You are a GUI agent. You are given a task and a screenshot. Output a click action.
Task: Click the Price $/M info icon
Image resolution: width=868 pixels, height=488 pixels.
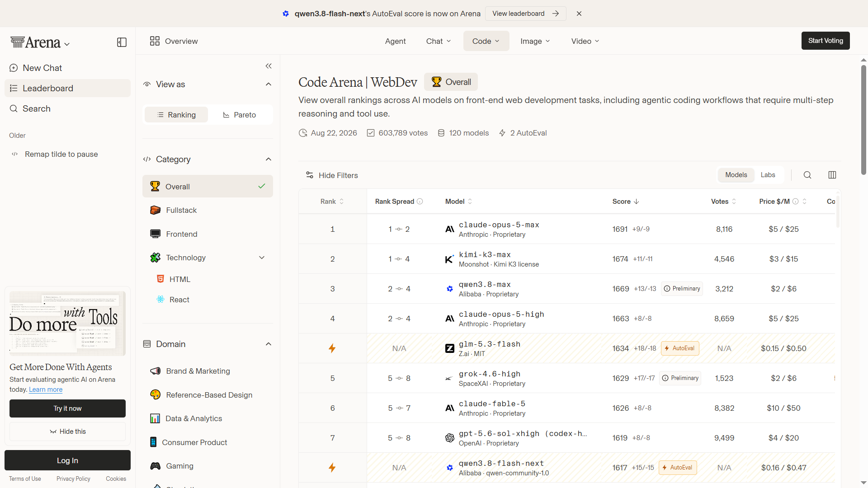pyautogui.click(x=796, y=202)
